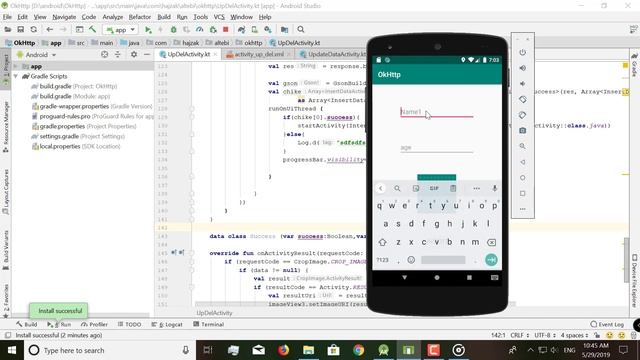Tap the green keyboard enter key
Viewport: 640px width, 360px height.
[x=491, y=260]
